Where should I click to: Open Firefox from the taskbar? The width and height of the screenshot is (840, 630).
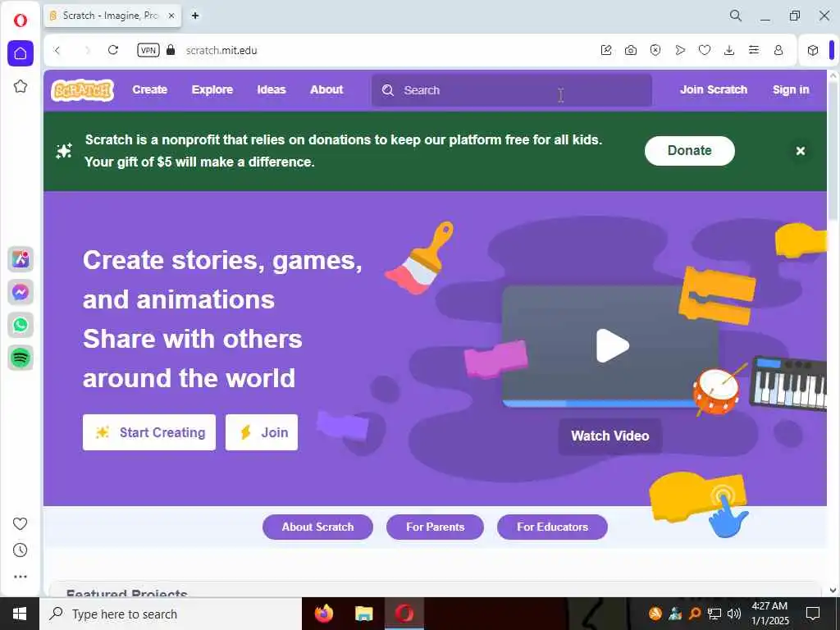point(323,614)
